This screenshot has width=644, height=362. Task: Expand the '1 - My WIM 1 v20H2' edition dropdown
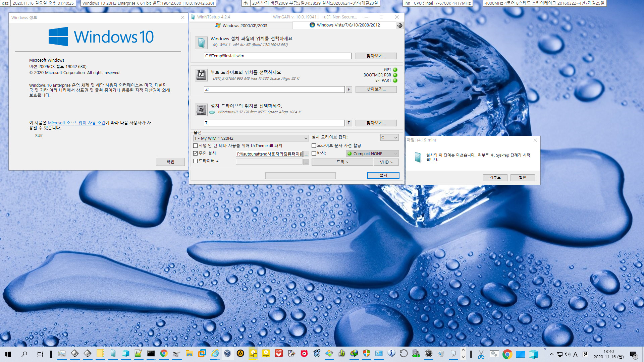[251, 138]
